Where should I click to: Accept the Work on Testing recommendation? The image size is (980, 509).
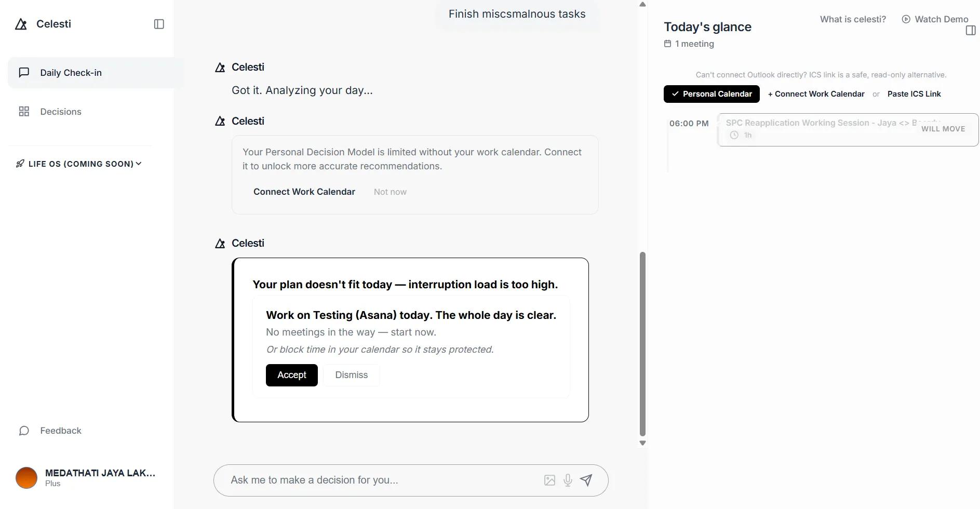coord(292,375)
